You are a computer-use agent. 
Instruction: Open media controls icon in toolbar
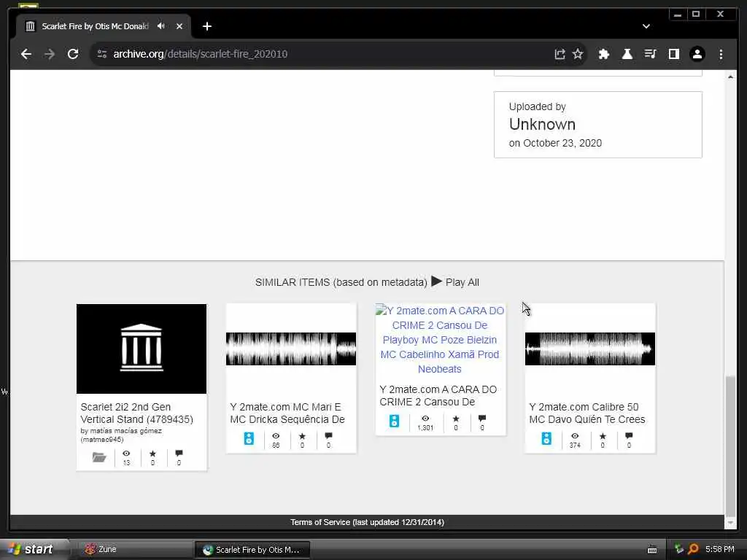(x=650, y=54)
